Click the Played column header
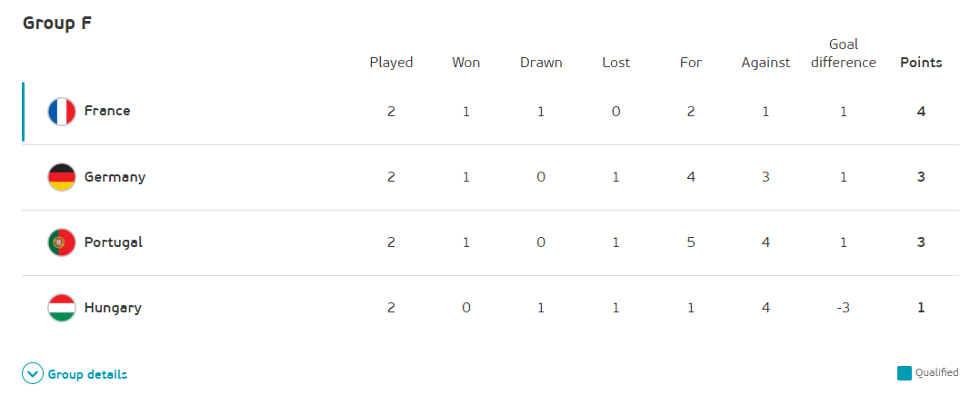 (x=391, y=63)
